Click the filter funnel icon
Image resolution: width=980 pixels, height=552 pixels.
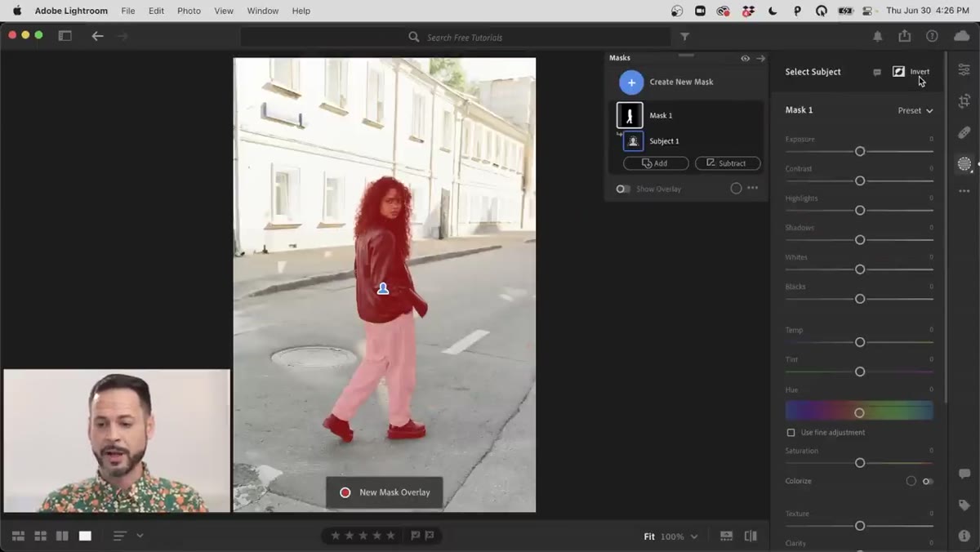(685, 37)
